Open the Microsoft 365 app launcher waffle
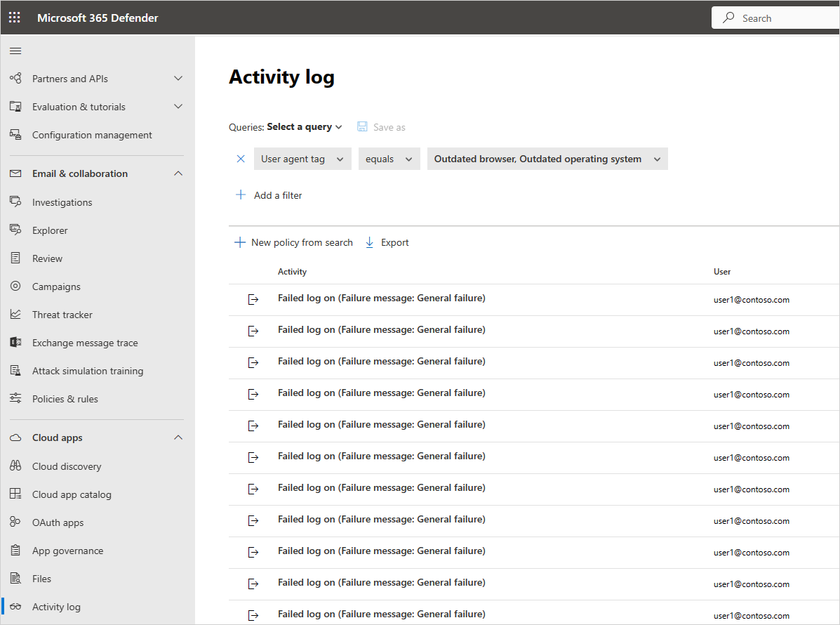The width and height of the screenshot is (840, 625). coord(14,17)
